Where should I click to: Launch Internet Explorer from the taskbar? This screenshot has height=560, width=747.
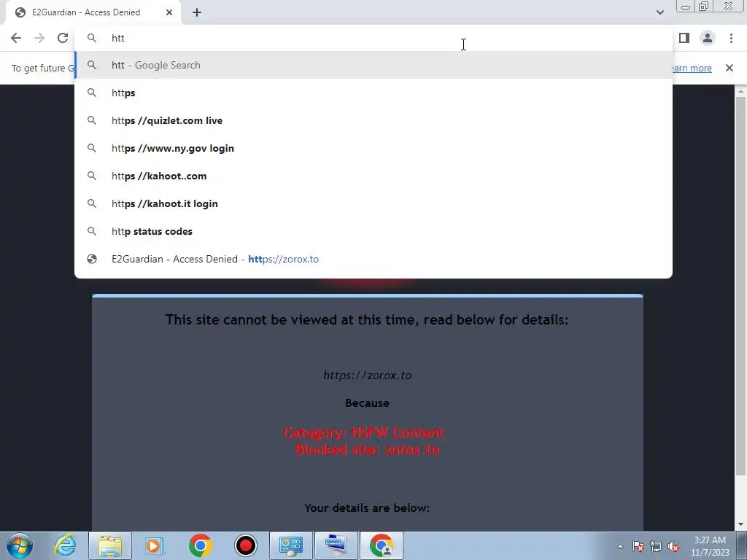65,545
